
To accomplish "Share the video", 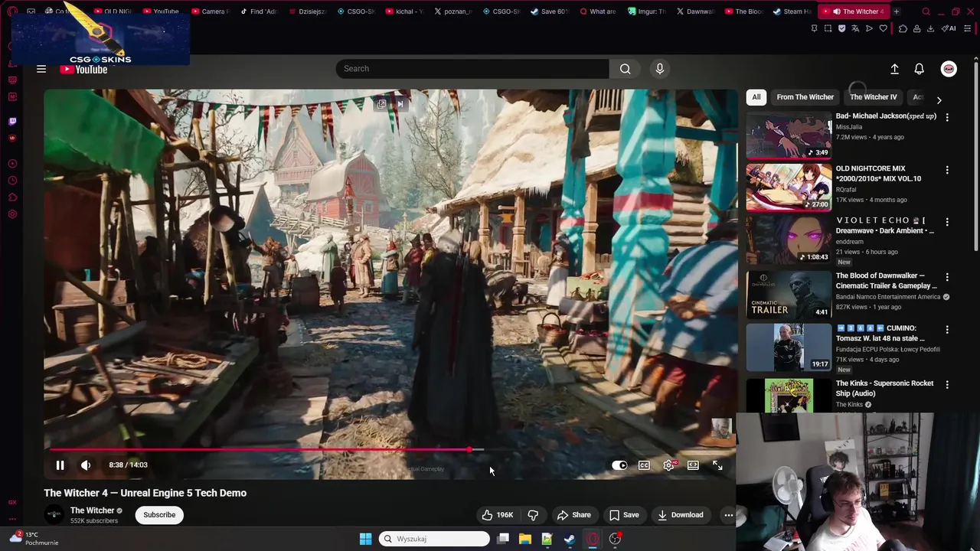I will [574, 515].
